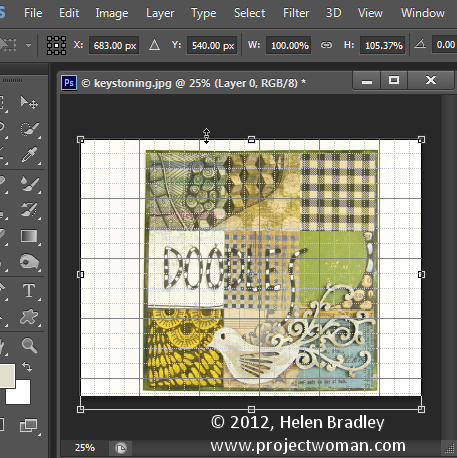This screenshot has height=458, width=457.
Task: Select the Move tool
Action: click(x=29, y=102)
